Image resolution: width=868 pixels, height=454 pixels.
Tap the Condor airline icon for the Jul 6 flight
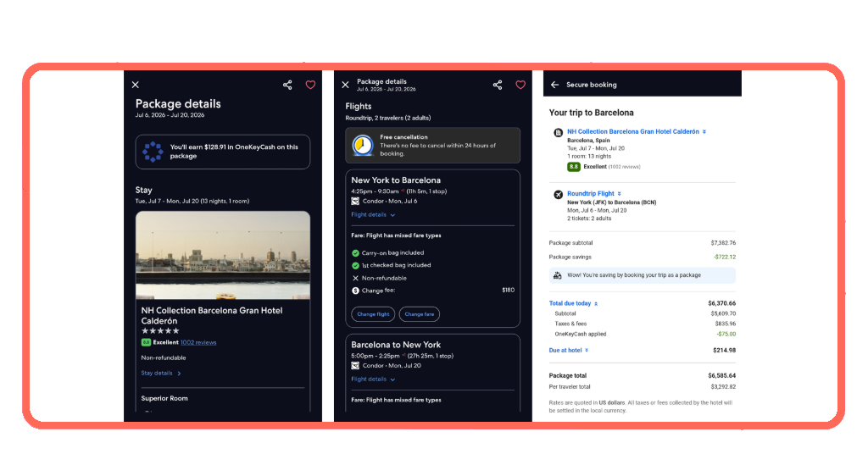tap(355, 202)
